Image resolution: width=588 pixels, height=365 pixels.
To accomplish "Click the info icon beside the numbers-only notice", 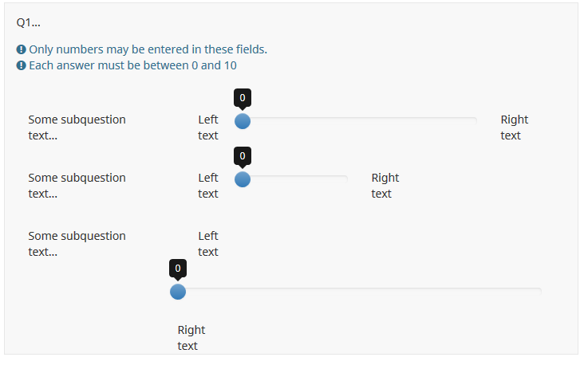I will point(22,49).
